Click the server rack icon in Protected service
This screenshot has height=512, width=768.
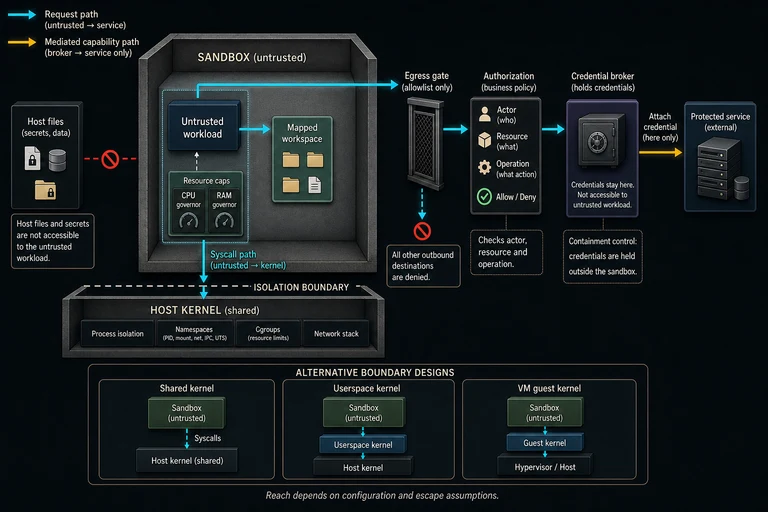pyautogui.click(x=719, y=168)
